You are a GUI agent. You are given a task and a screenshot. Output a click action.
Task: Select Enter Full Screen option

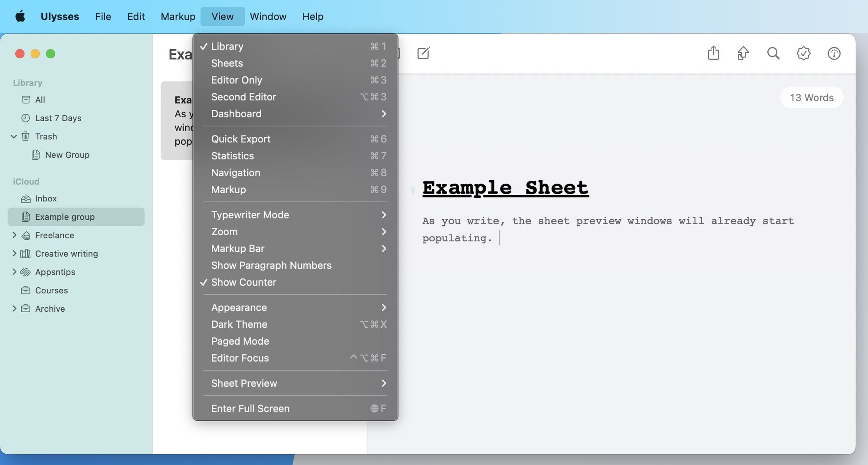250,409
